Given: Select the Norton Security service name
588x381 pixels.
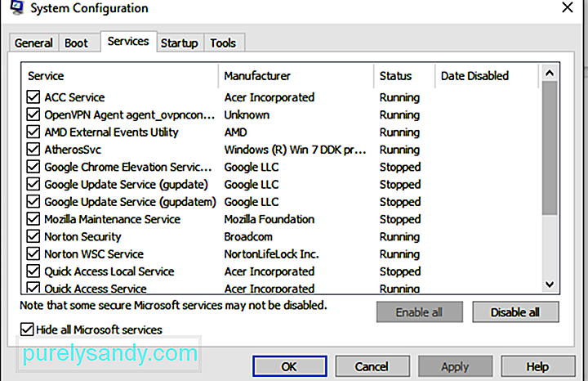Looking at the screenshot, I should [x=82, y=236].
